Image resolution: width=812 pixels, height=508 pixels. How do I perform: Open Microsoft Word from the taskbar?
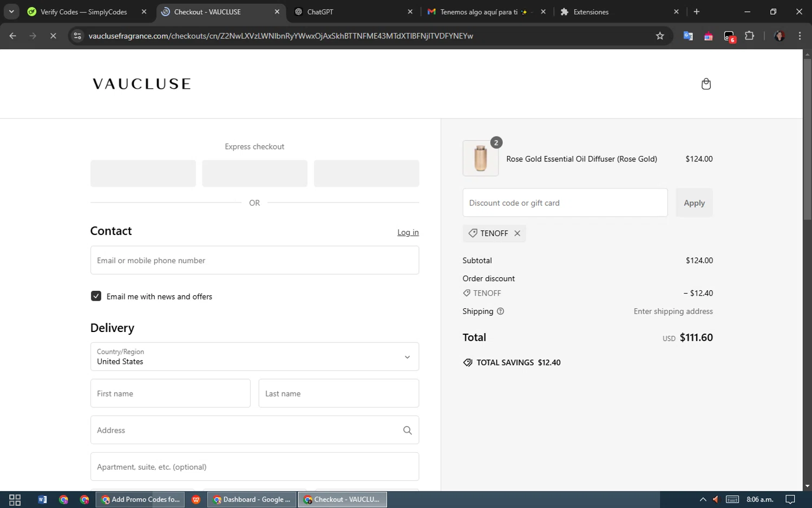click(42, 500)
